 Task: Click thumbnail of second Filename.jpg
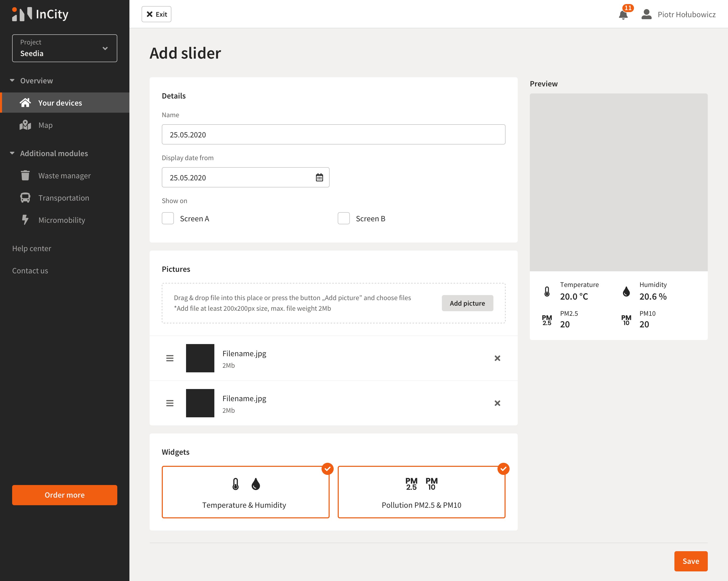pyautogui.click(x=200, y=403)
